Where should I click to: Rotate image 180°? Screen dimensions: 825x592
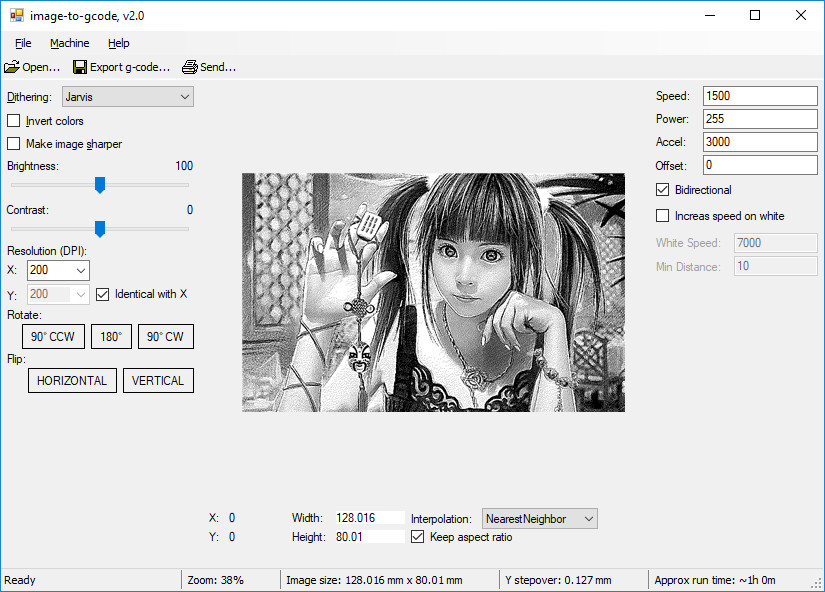[111, 337]
